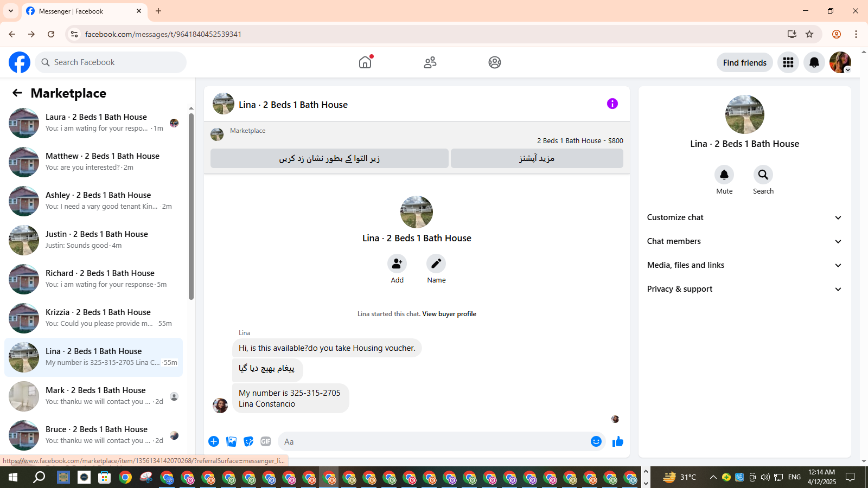The height and width of the screenshot is (488, 868).
Task: Open chat with Bruce
Action: point(93,435)
